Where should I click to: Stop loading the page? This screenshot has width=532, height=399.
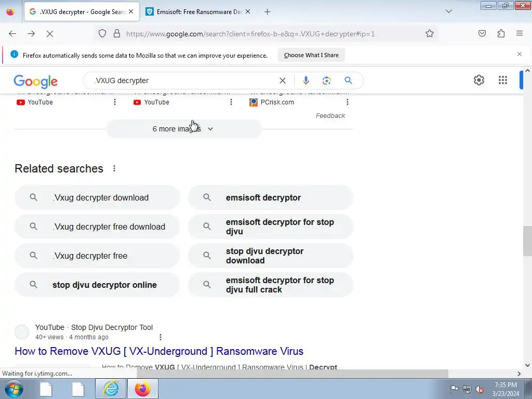(49, 34)
